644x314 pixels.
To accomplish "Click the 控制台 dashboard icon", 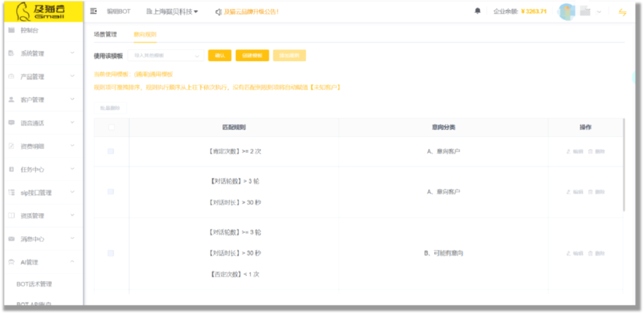I will click(x=11, y=30).
